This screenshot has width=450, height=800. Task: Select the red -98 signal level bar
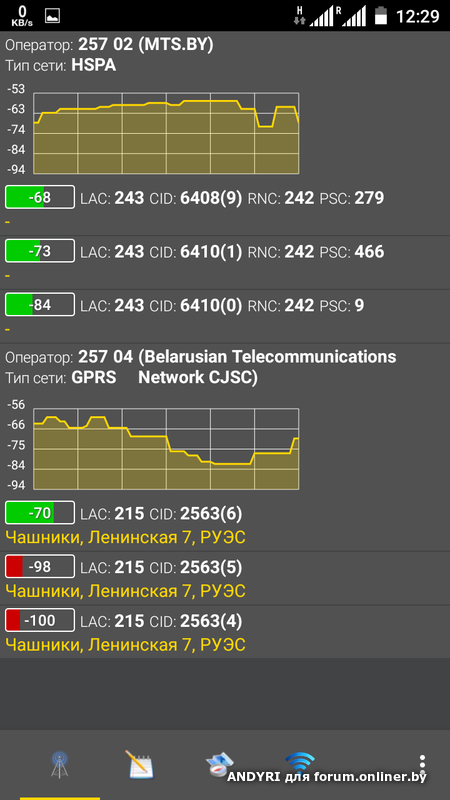click(x=40, y=566)
